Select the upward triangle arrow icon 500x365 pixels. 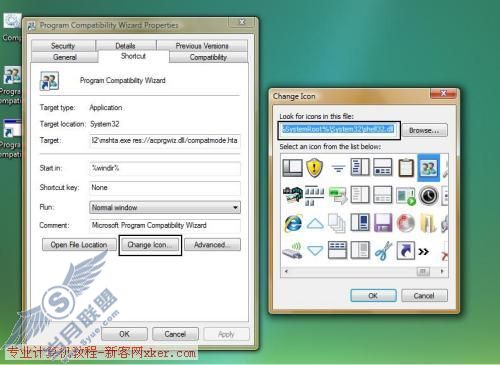[x=315, y=223]
